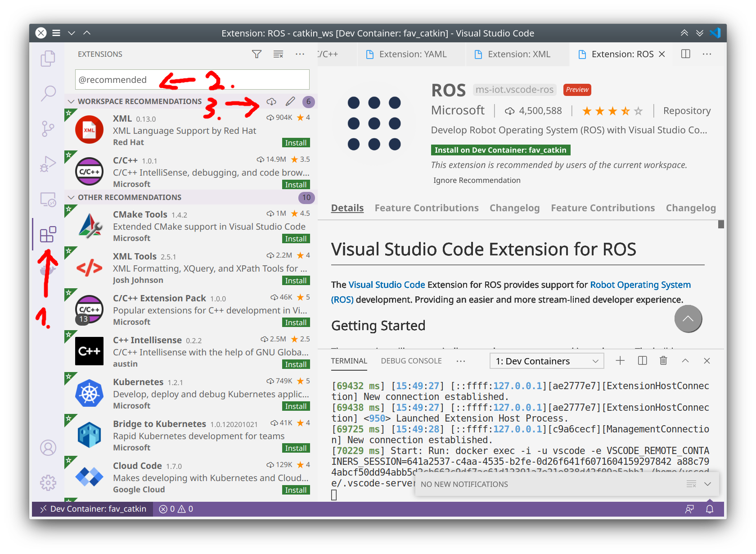Click the feedback icon in status bar

(689, 509)
